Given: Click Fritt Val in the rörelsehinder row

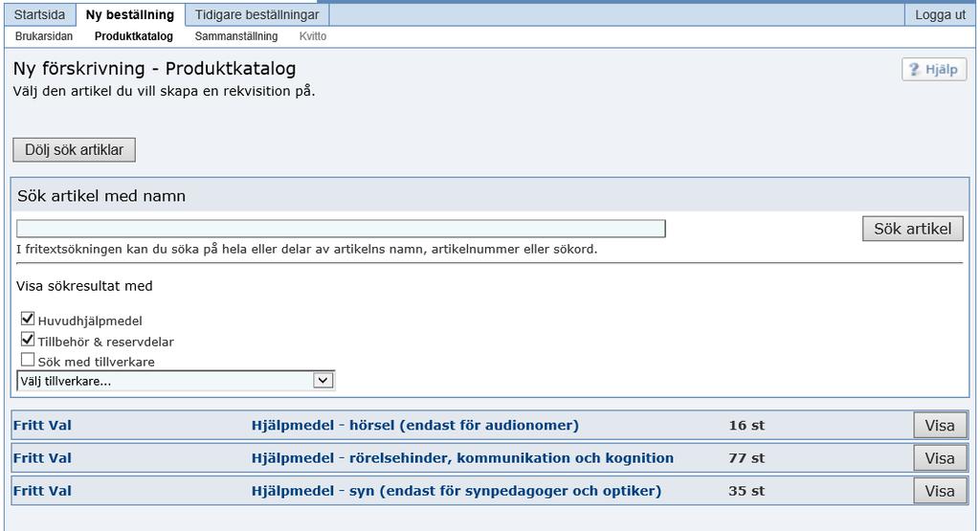Looking at the screenshot, I should [42, 458].
